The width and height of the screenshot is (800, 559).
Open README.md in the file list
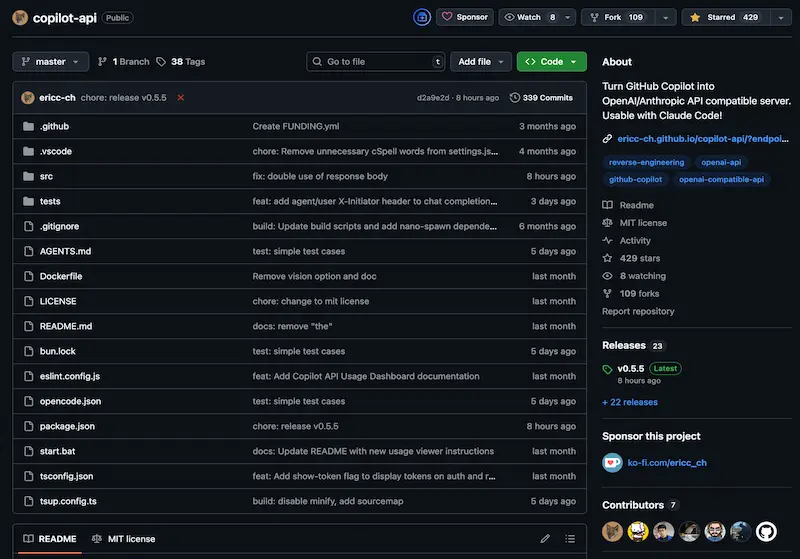pyautogui.click(x=66, y=326)
